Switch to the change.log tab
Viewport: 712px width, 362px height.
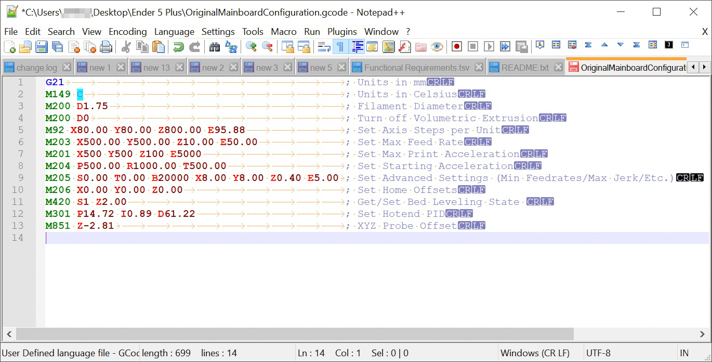coord(37,67)
